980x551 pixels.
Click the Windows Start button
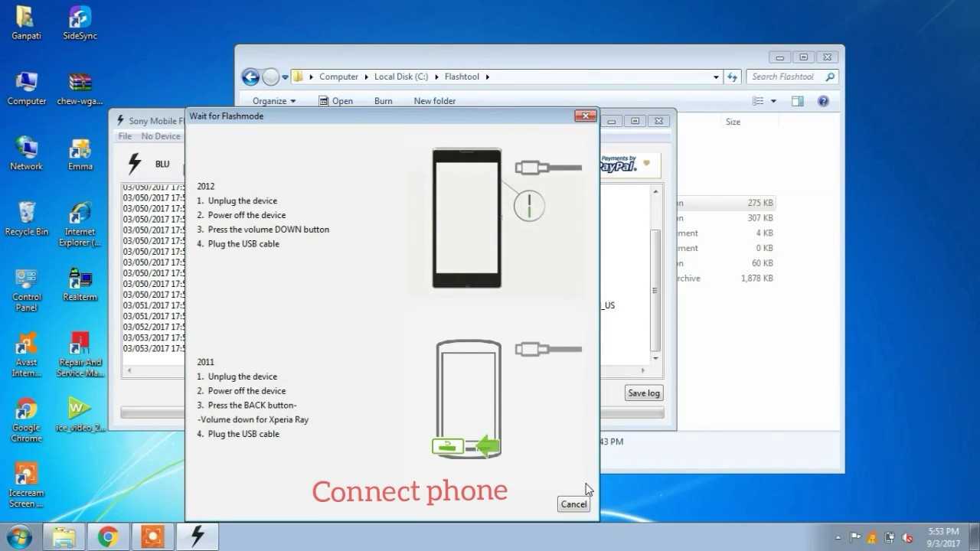click(18, 536)
